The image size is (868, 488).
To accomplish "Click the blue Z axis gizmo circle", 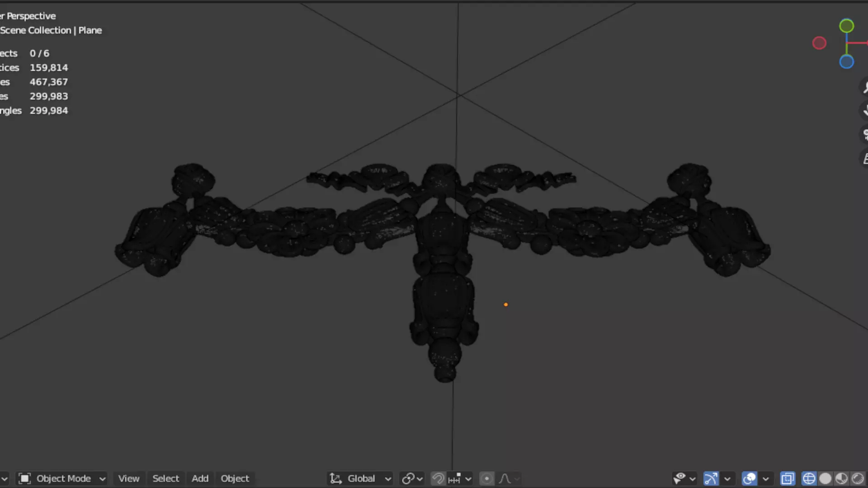I will pyautogui.click(x=846, y=61).
